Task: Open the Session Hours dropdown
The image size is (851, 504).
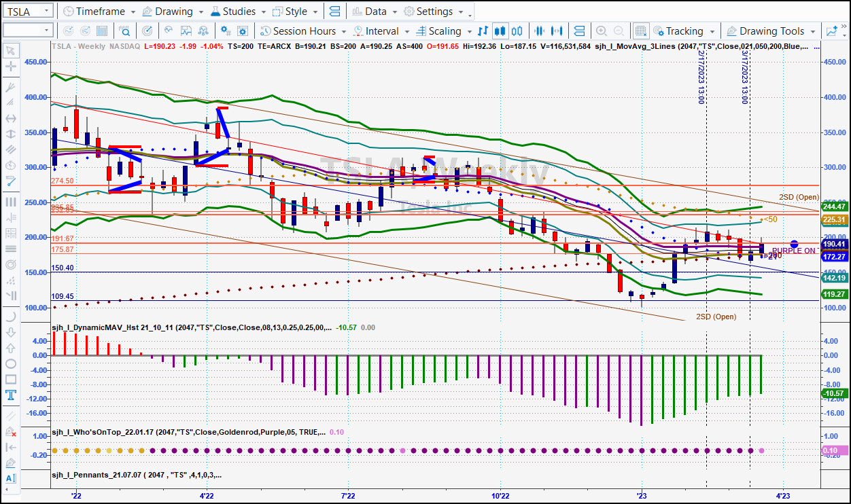Action: [x=304, y=31]
